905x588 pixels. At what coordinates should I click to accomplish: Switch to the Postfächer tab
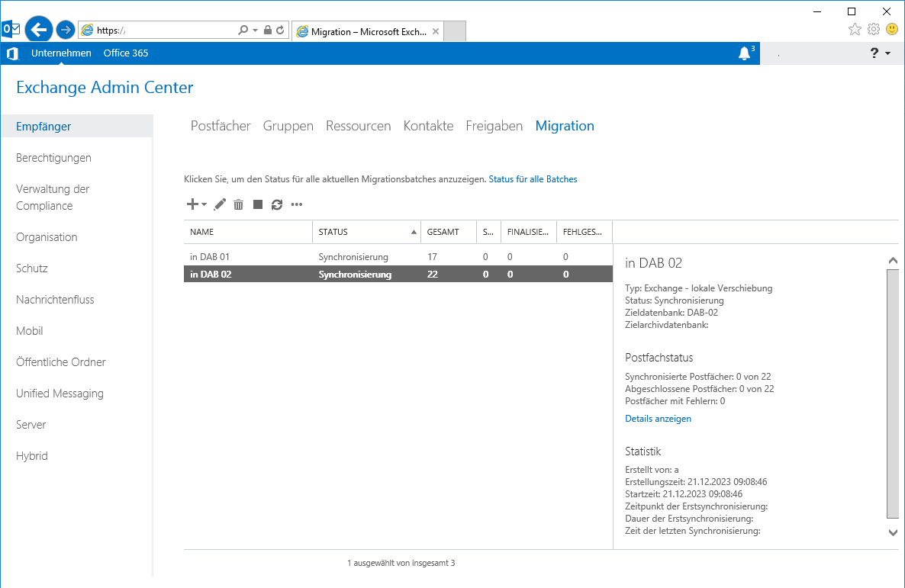[221, 126]
